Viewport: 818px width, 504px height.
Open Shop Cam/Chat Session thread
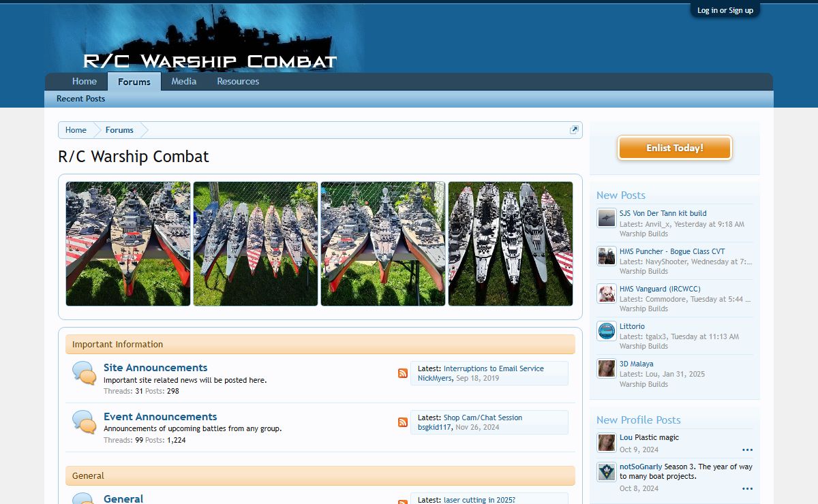pos(483,418)
